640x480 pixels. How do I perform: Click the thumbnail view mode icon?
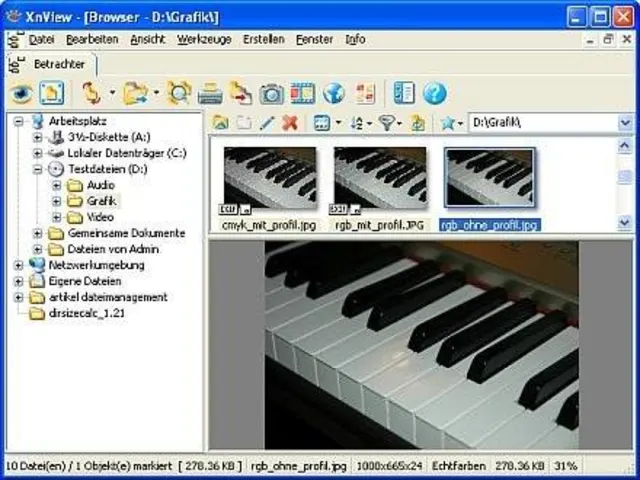pyautogui.click(x=322, y=123)
